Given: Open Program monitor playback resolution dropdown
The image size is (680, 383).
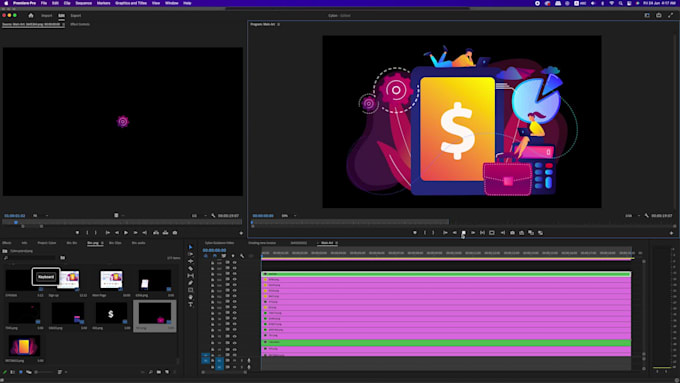Looking at the screenshot, I should coord(632,216).
